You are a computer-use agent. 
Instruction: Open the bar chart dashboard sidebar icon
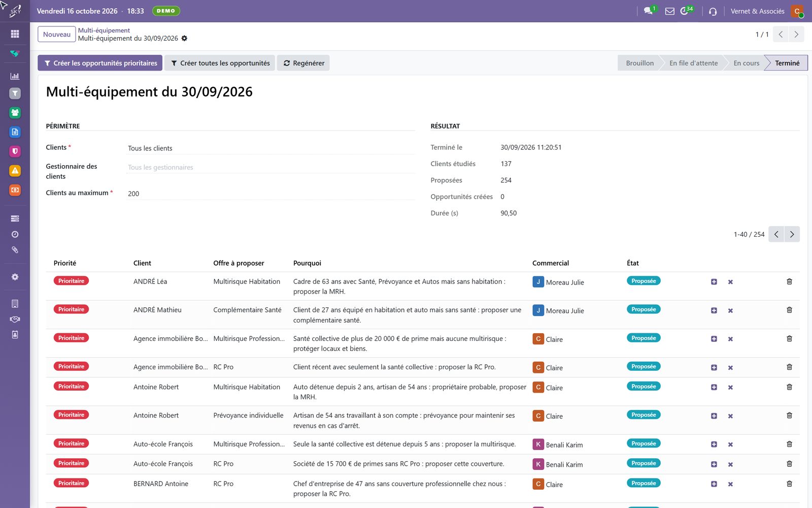(15, 76)
